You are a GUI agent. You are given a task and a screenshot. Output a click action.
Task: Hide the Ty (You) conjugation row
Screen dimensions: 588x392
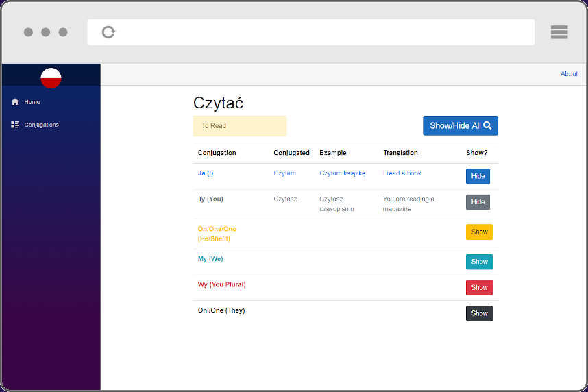click(478, 202)
